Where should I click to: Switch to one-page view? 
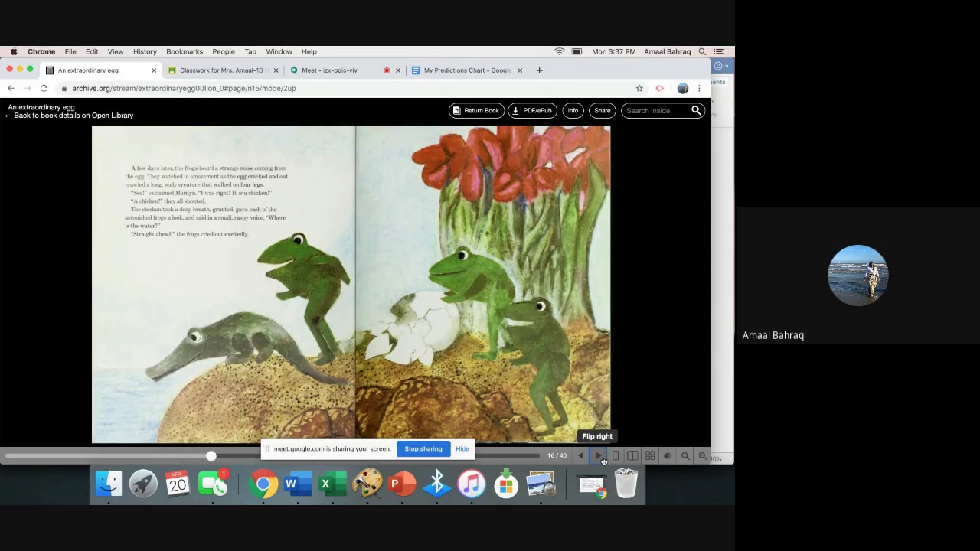pos(616,456)
